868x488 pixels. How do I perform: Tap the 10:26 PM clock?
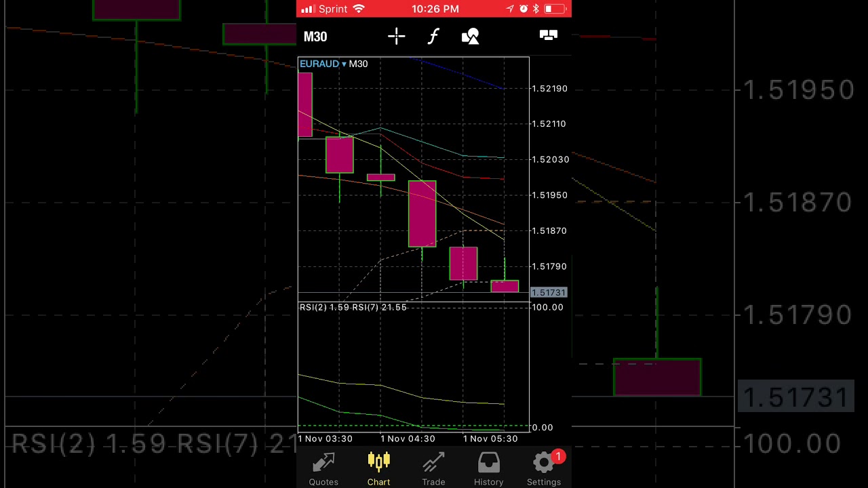point(435,9)
